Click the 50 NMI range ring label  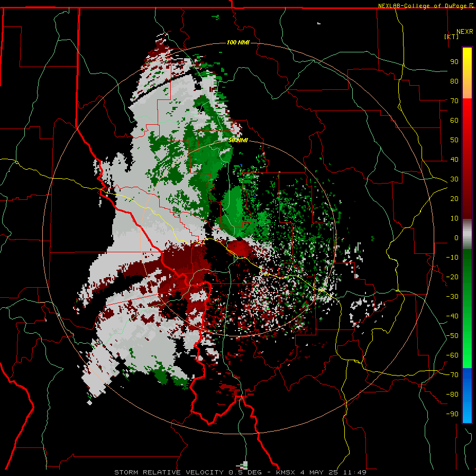coord(238,140)
